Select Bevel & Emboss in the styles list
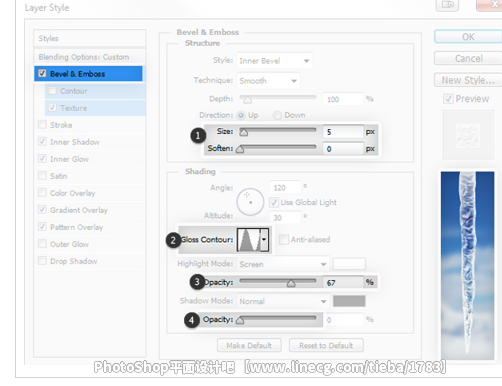 [88, 74]
